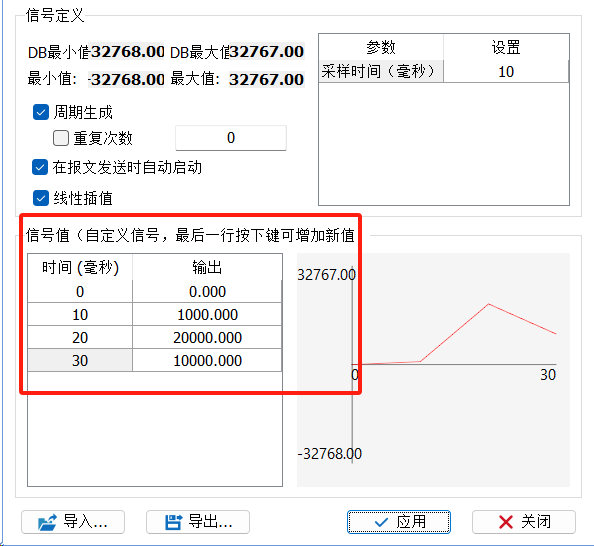Click the 参数 column header
This screenshot has height=546, width=594.
(381, 47)
